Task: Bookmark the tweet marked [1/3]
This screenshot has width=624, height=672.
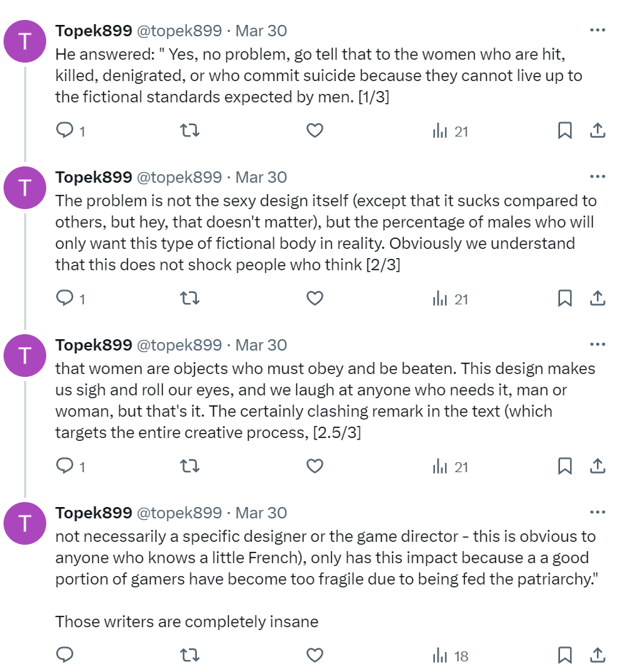Action: point(565,130)
